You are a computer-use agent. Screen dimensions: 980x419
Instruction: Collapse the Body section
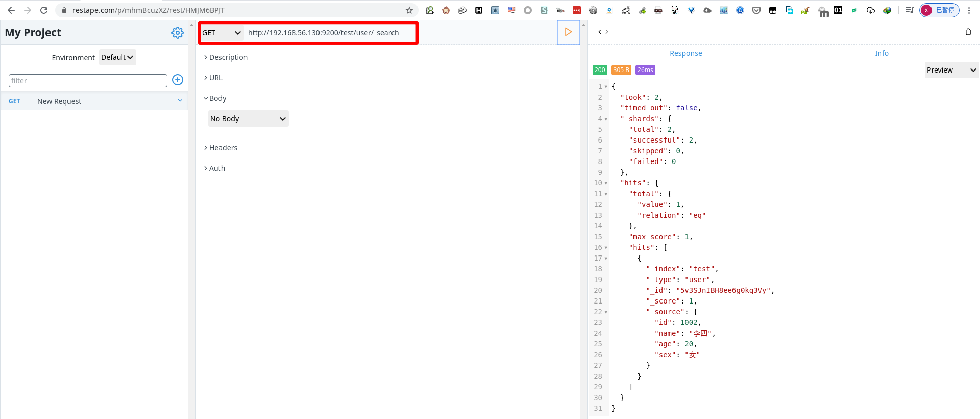click(x=215, y=98)
